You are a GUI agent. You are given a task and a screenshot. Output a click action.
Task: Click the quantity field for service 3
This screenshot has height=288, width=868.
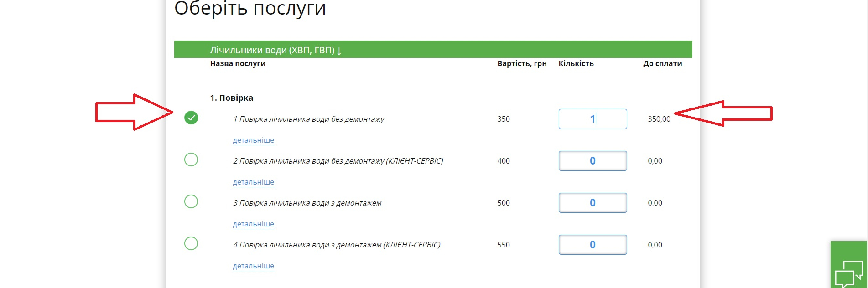tap(593, 203)
